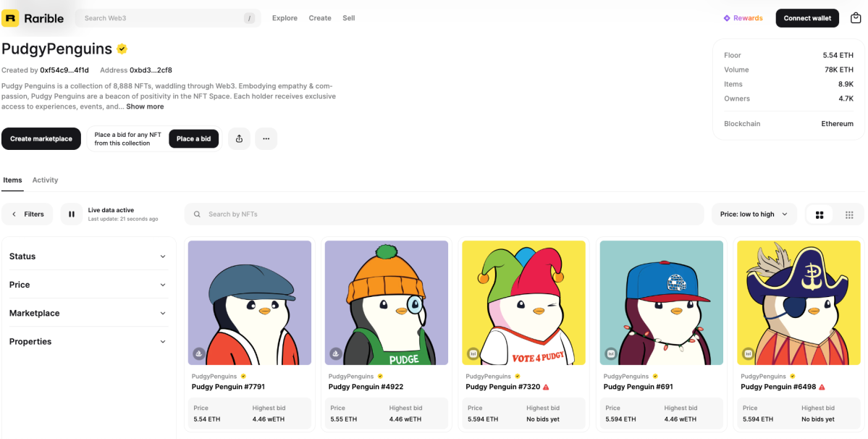Image resolution: width=868 pixels, height=439 pixels.
Task: Click the Rewards diamond link
Action: click(743, 18)
